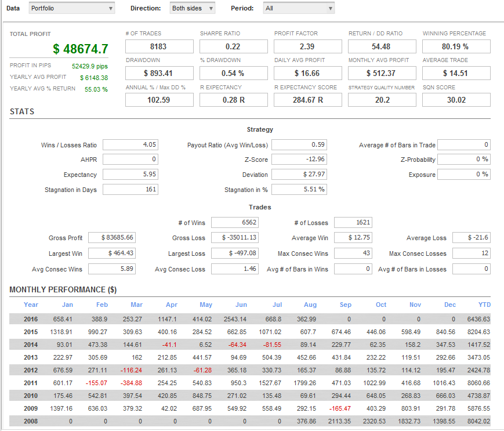Click the Gross Profit field $ 83685.66
Image resolution: width=504 pixels, height=431 pixels.
coord(112,237)
